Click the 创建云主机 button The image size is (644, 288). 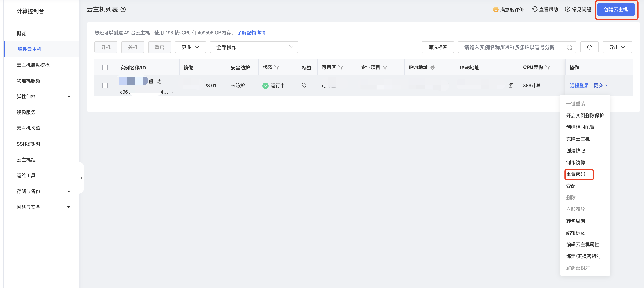tap(616, 9)
